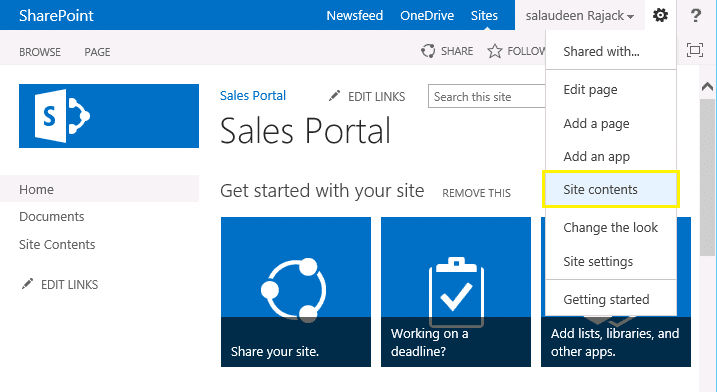The image size is (717, 392).
Task: Select Change the look menu entry
Action: click(611, 227)
